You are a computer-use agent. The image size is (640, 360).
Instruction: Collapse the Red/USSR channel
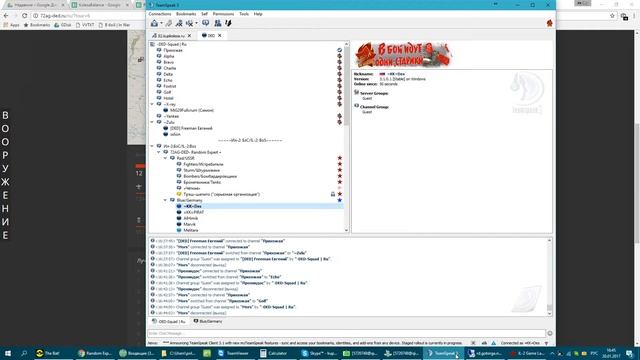point(165,158)
